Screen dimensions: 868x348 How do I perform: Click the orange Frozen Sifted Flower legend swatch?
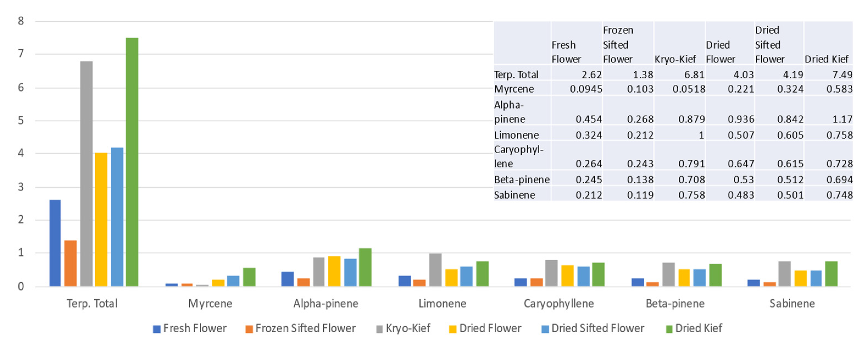click(x=249, y=329)
